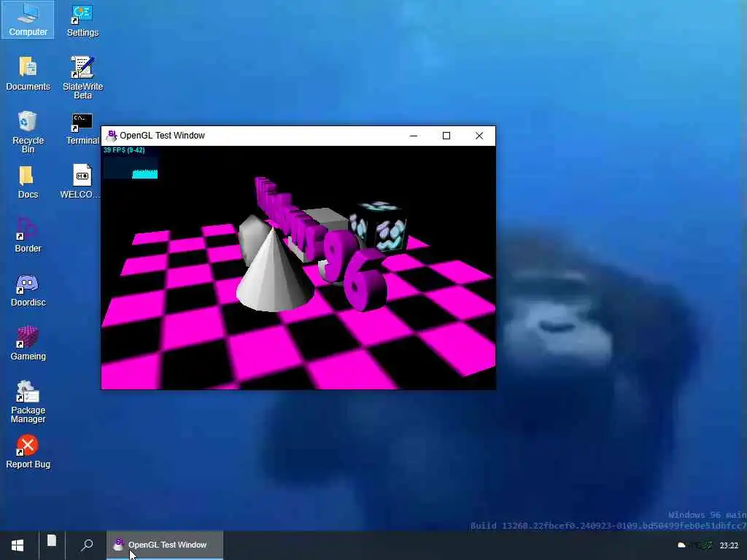The height and width of the screenshot is (560, 747).
Task: Open the Recycle Bin
Action: coord(28,132)
